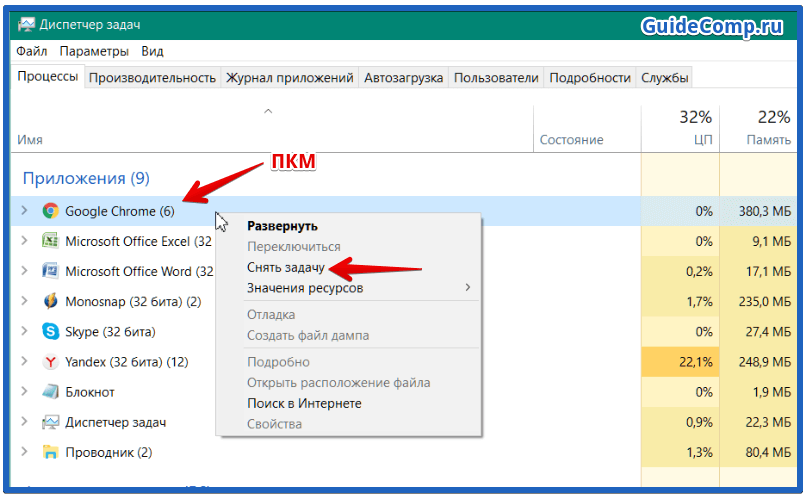Viewport: 808px width, 497px height.
Task: Click the Блокнот notepad icon
Action: pyautogui.click(x=50, y=392)
